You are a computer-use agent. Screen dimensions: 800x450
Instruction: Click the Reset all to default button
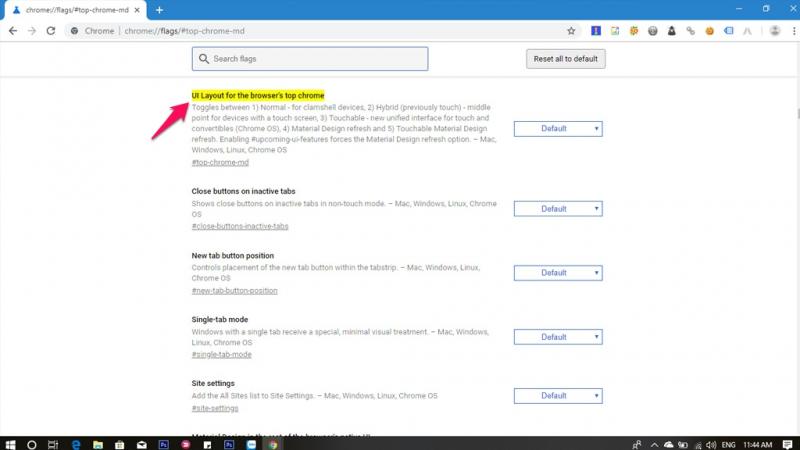565,59
